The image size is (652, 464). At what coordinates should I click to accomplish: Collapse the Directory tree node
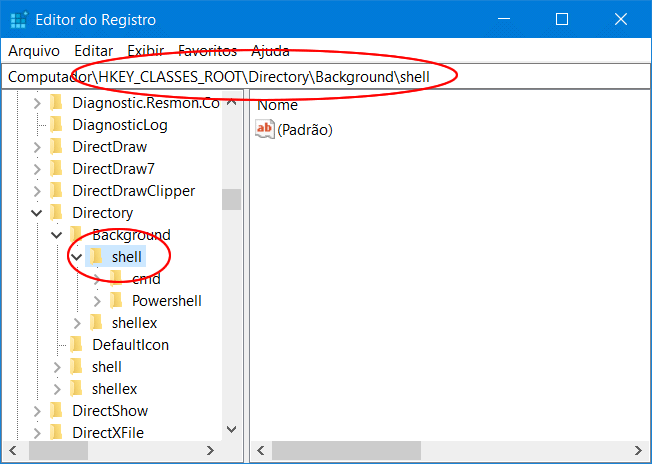[37, 213]
